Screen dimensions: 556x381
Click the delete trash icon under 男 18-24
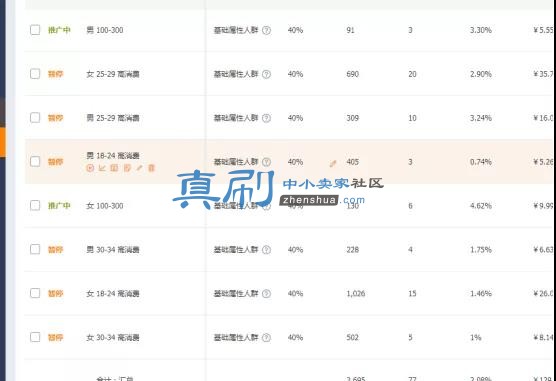click(151, 168)
